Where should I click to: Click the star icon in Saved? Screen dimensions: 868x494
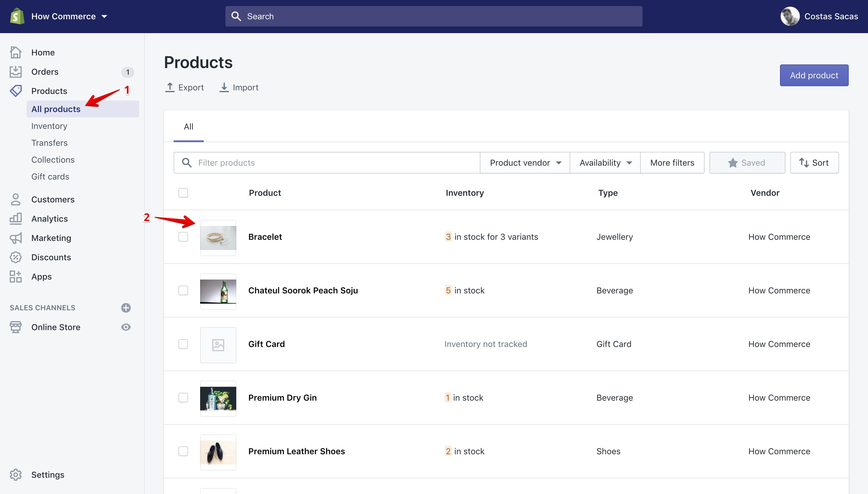(733, 163)
